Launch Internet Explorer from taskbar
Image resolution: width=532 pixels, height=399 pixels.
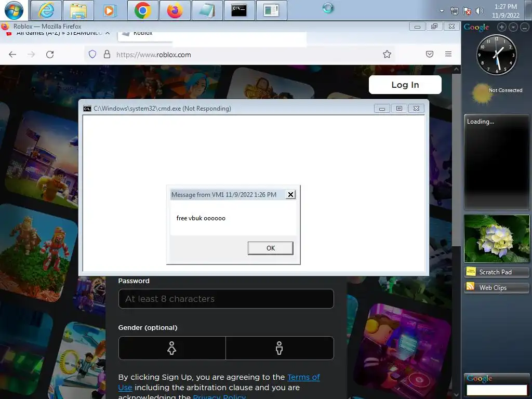pyautogui.click(x=46, y=10)
